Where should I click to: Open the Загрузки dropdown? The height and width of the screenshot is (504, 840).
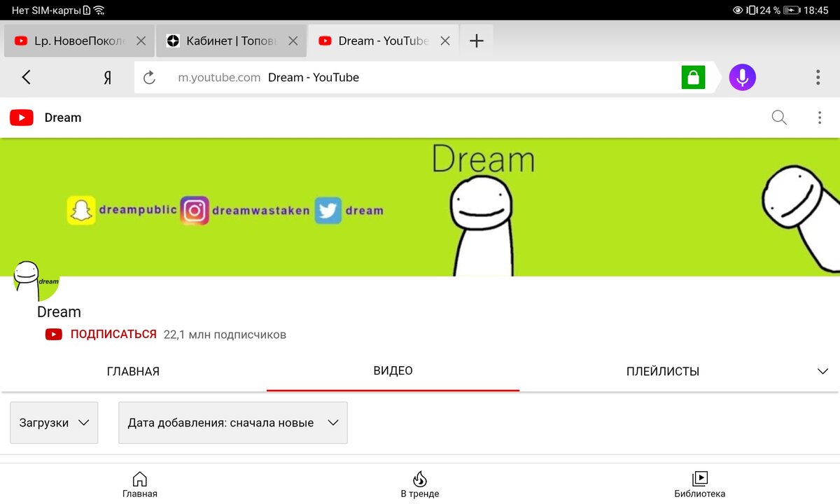[54, 423]
